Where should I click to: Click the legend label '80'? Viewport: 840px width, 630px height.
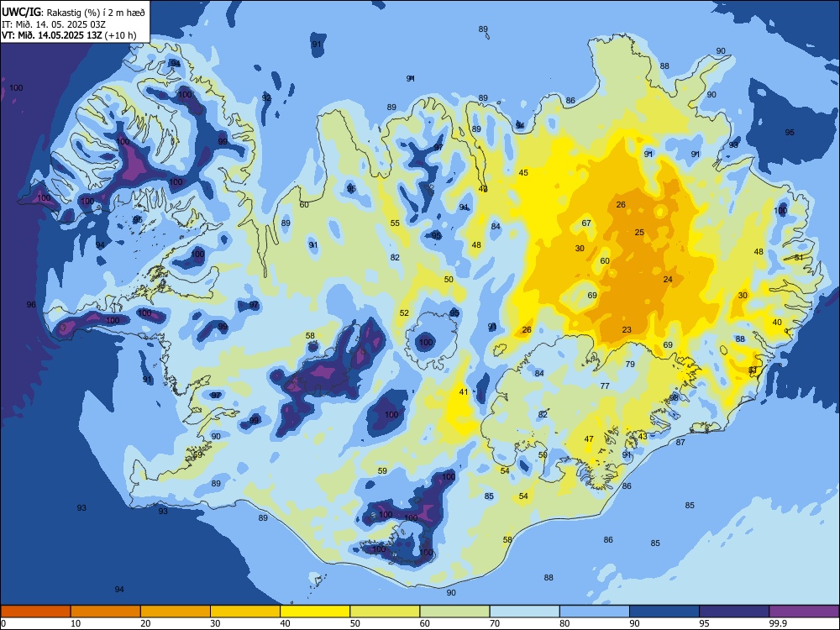[x=564, y=623]
